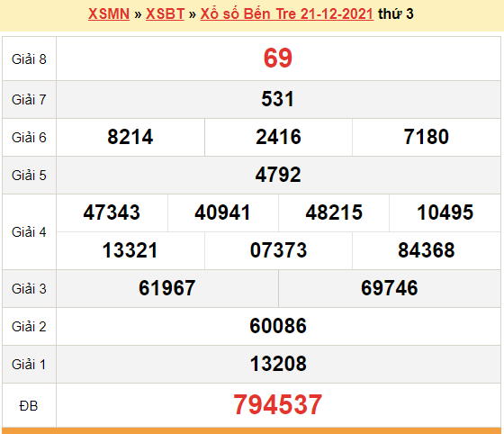This screenshot has width=504, height=434.
Task: Click Giải 6 number 8214
Action: pyautogui.click(x=130, y=137)
